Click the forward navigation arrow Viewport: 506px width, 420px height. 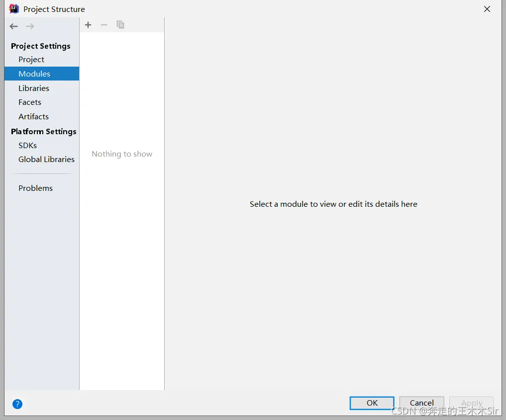(x=30, y=26)
